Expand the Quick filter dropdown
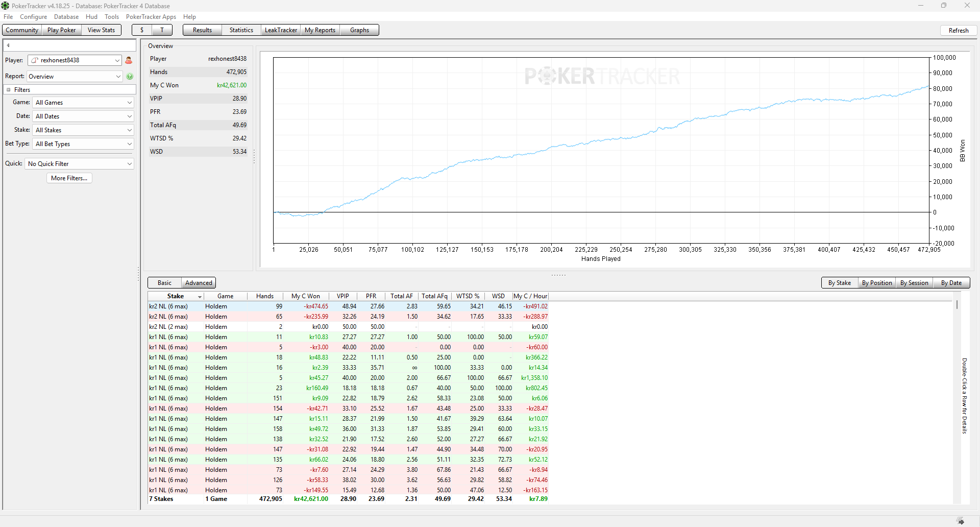This screenshot has height=527, width=980. pyautogui.click(x=80, y=164)
